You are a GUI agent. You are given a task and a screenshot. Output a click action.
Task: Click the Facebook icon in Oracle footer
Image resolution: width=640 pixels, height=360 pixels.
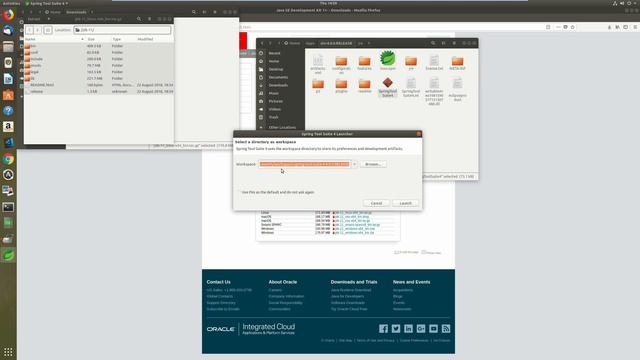point(383,329)
